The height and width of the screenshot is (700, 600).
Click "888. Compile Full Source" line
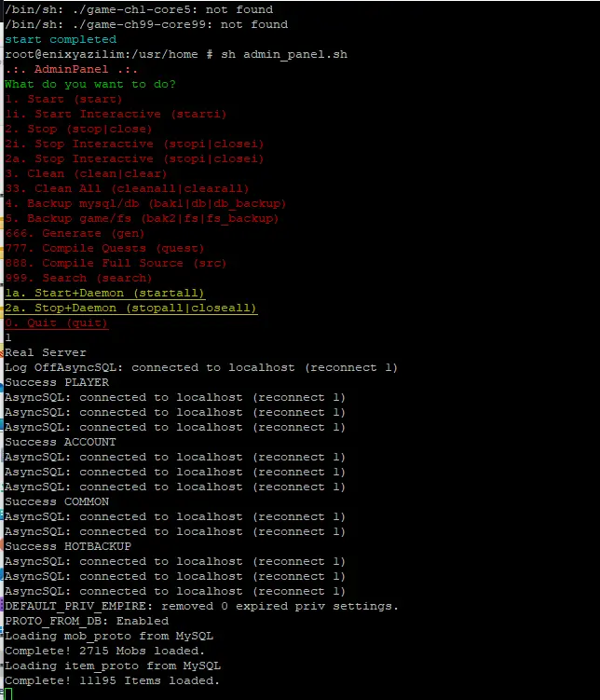coord(116,263)
